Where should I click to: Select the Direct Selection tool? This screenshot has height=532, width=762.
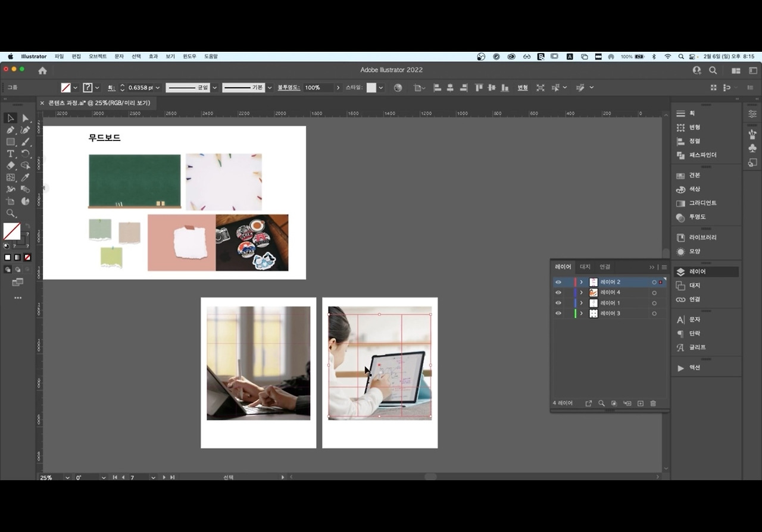[26, 118]
